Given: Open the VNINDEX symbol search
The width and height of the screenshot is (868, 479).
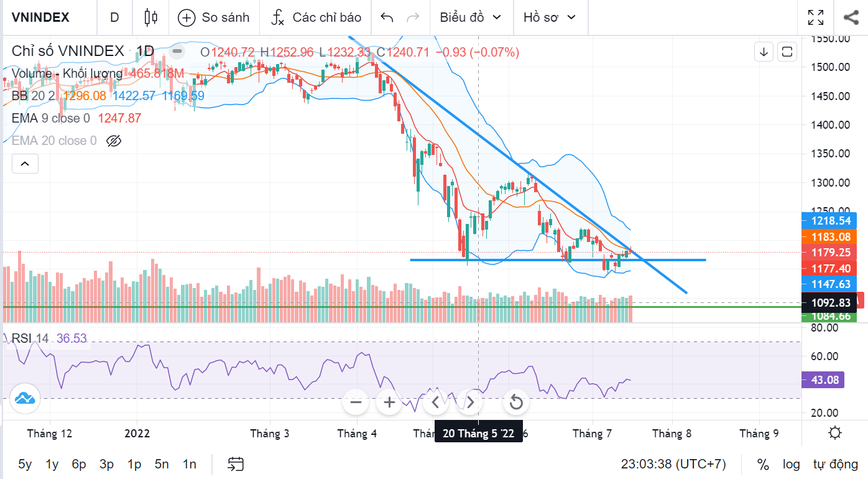Looking at the screenshot, I should pyautogui.click(x=40, y=17).
